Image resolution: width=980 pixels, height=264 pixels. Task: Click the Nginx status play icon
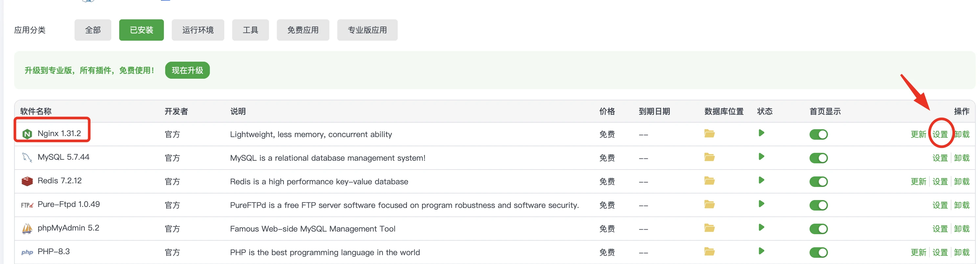[x=761, y=133]
